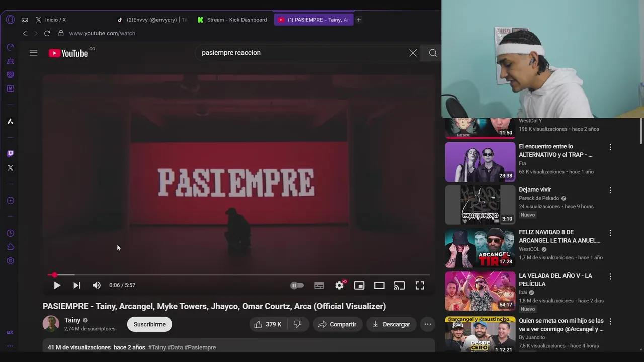Click the GX label at sidebar bottom
This screenshot has width=644, height=362.
coord(10,332)
